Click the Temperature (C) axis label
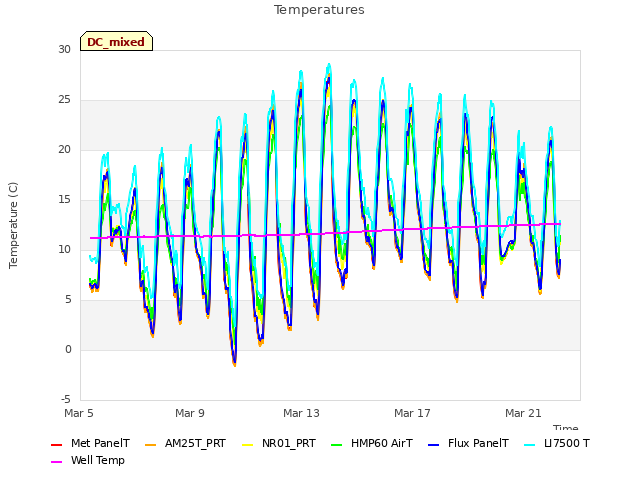 tap(13, 225)
